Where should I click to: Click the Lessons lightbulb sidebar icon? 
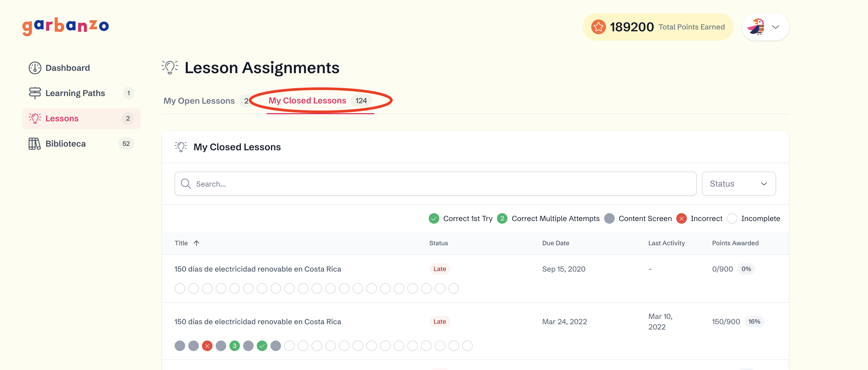35,118
